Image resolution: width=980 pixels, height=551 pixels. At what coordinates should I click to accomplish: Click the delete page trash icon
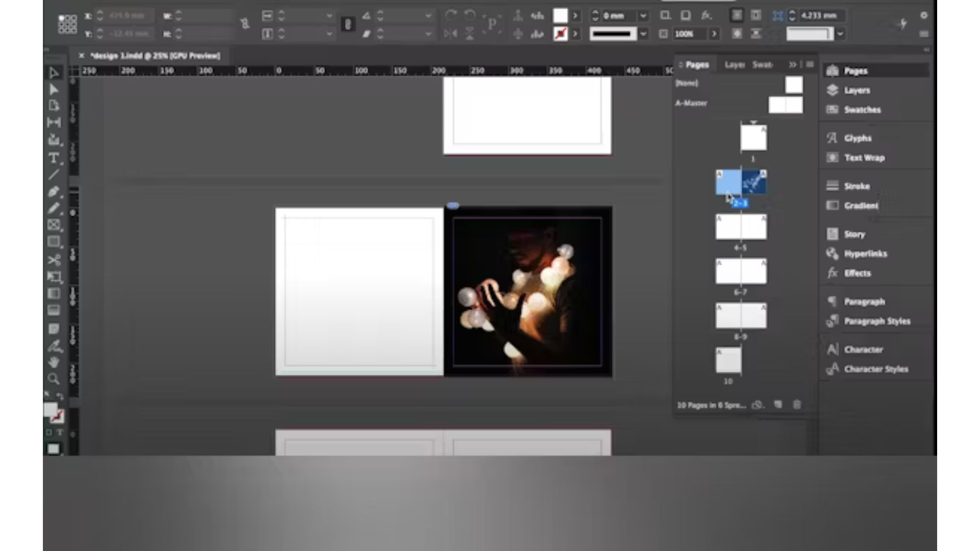[x=797, y=405]
